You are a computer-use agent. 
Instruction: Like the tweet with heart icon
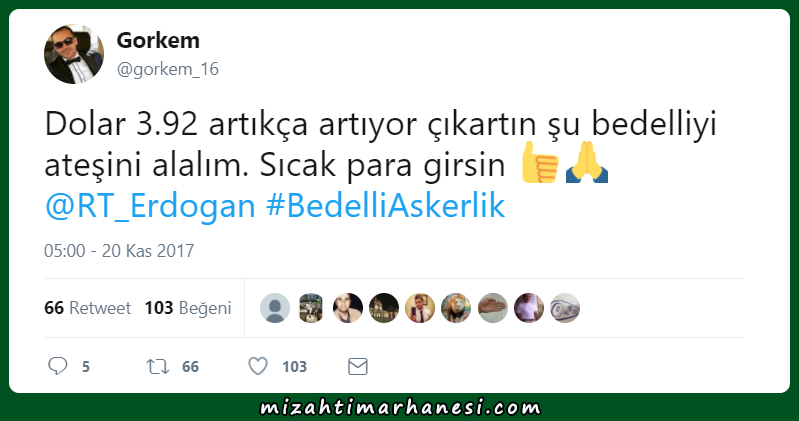click(x=258, y=366)
